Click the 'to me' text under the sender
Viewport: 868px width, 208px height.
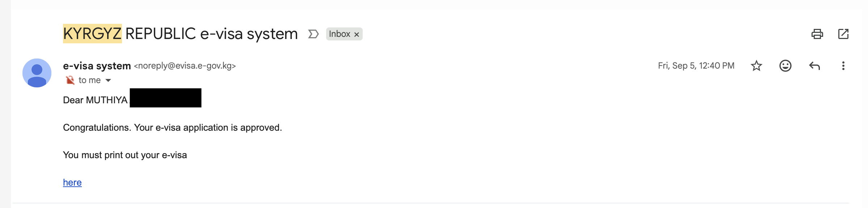tap(89, 80)
